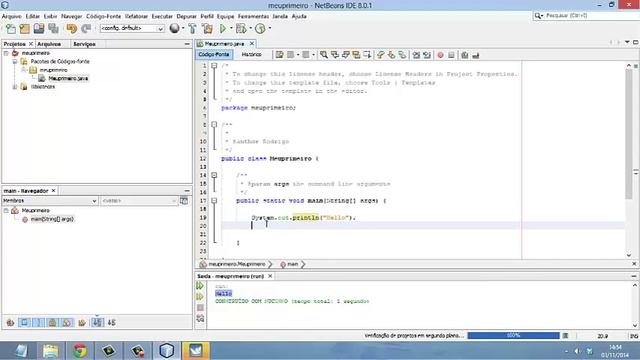Open the Refatorar menu
The width and height of the screenshot is (640, 360).
[136, 16]
